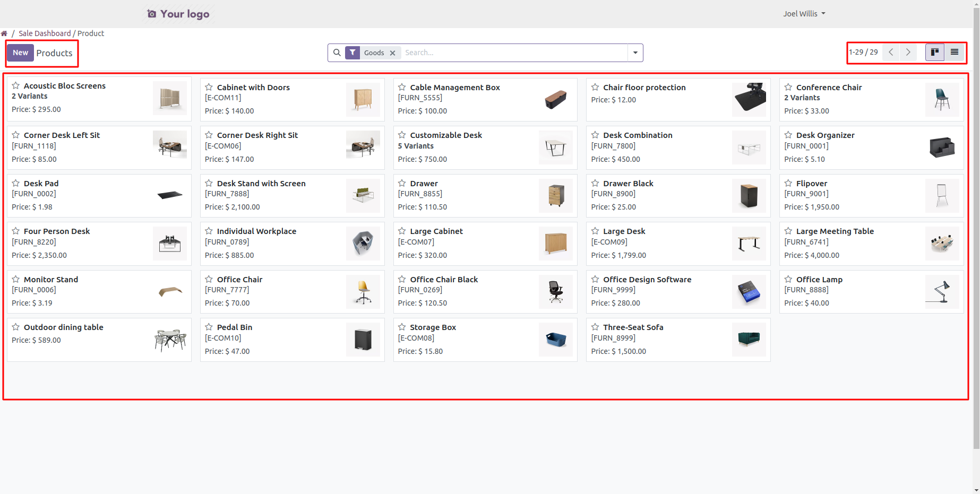Create a new product with New button
This screenshot has height=494, width=980.
[x=21, y=53]
